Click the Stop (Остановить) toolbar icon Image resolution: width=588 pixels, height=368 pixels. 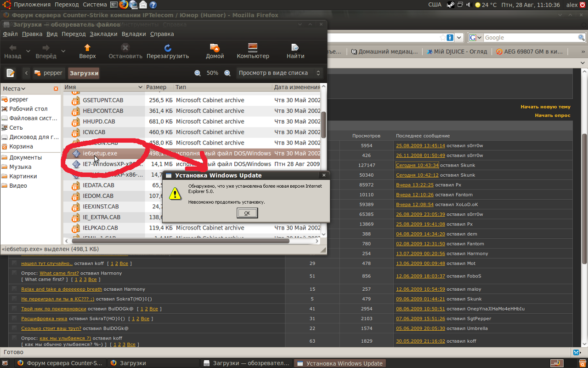(125, 47)
